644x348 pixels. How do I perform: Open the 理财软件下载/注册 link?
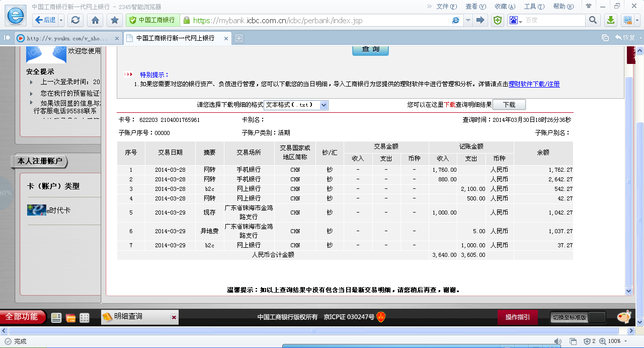point(534,84)
